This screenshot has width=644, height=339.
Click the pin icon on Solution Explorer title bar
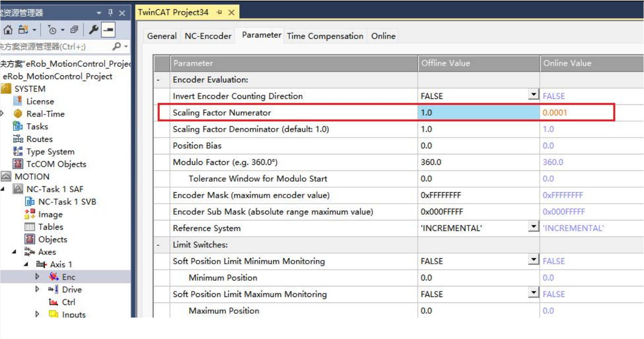[x=111, y=13]
